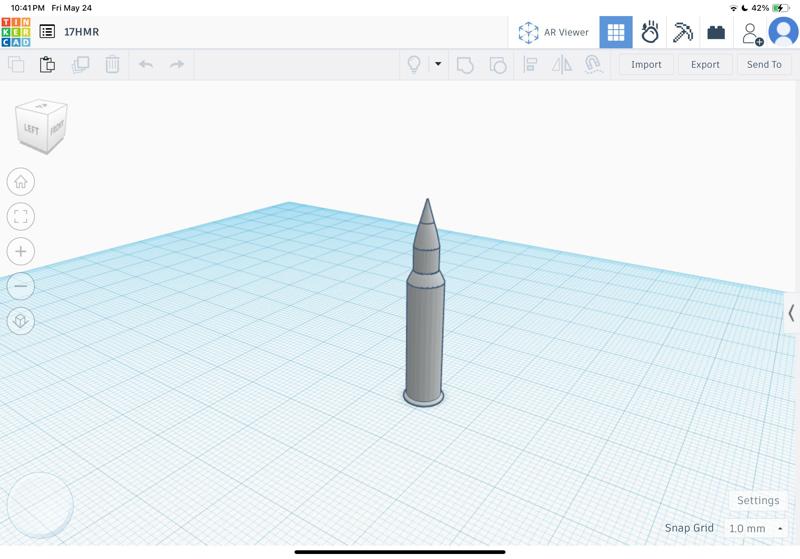This screenshot has height=559, width=800.
Task: Click the Send To button
Action: tap(764, 65)
